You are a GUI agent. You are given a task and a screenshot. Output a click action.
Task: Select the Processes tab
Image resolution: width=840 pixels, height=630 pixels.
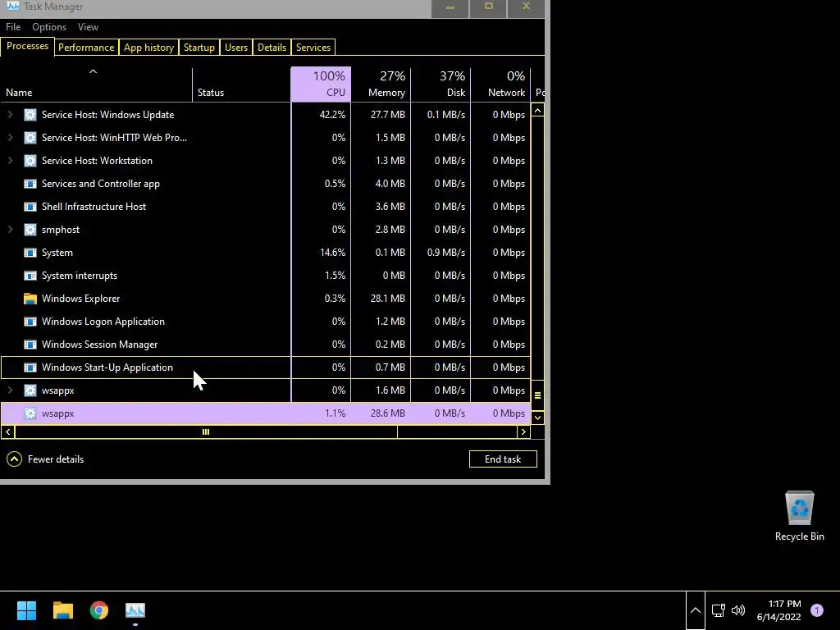click(x=27, y=46)
